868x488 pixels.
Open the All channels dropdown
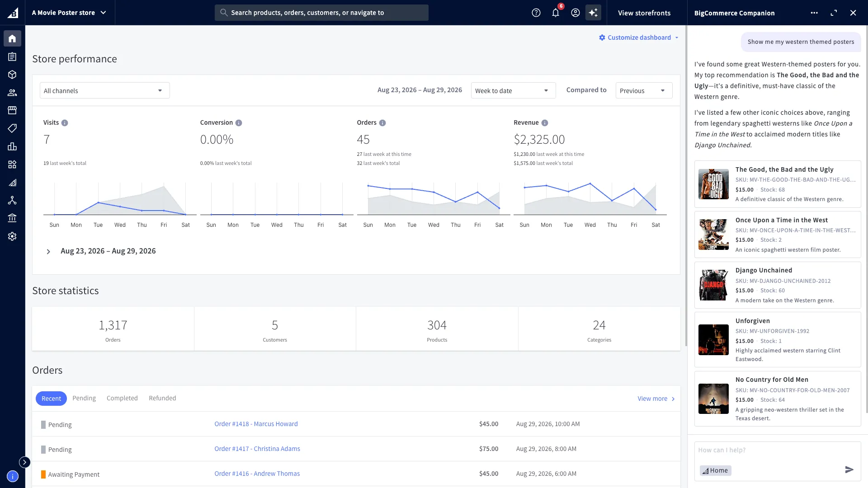pyautogui.click(x=105, y=90)
